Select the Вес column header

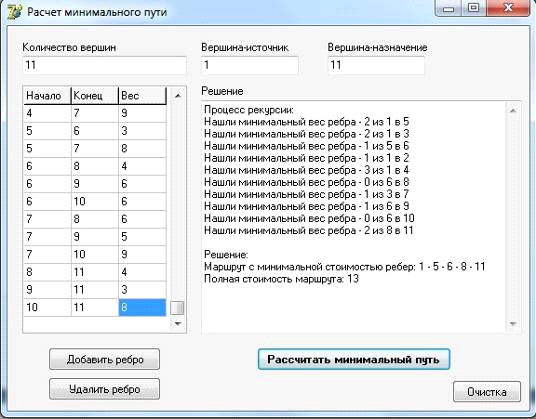(x=143, y=96)
